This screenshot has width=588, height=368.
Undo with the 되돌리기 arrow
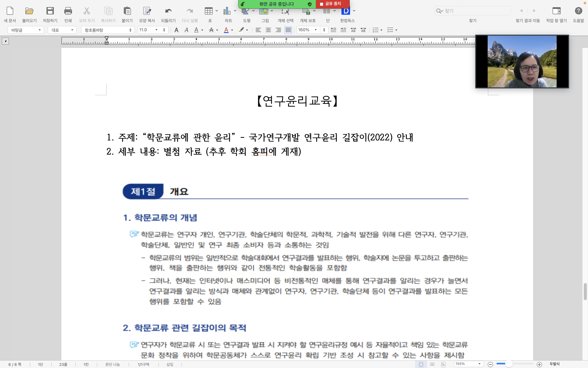click(x=168, y=11)
